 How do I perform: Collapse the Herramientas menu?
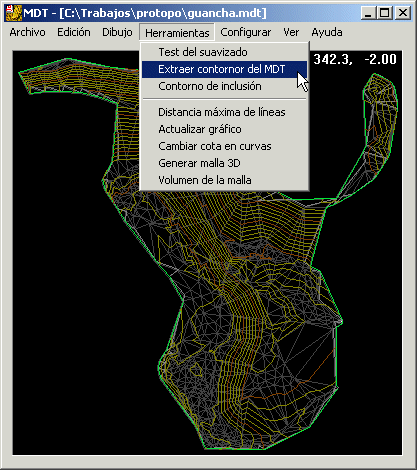(x=177, y=33)
